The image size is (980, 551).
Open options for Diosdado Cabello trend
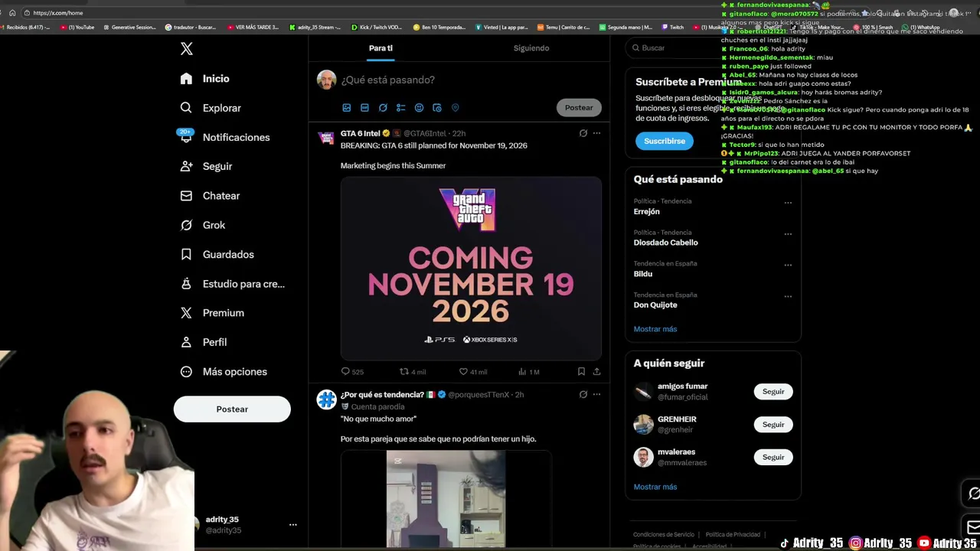pyautogui.click(x=788, y=234)
